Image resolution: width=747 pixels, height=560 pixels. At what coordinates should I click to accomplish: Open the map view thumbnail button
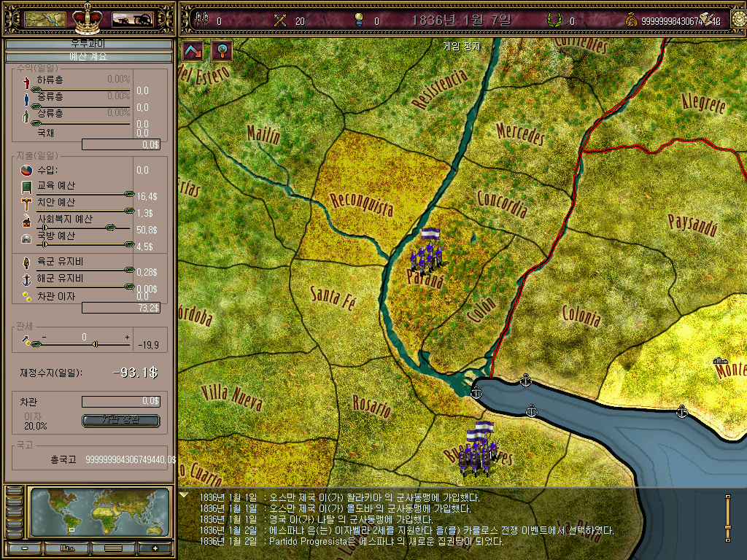[44, 20]
